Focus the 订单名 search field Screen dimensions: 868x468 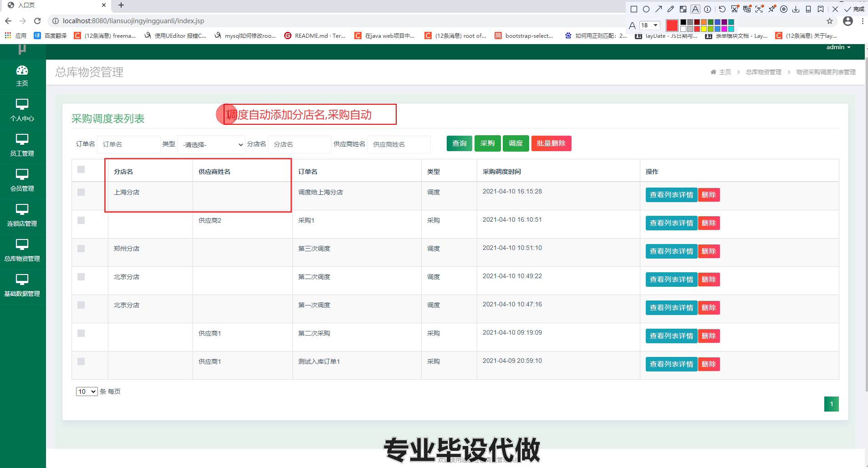(129, 144)
